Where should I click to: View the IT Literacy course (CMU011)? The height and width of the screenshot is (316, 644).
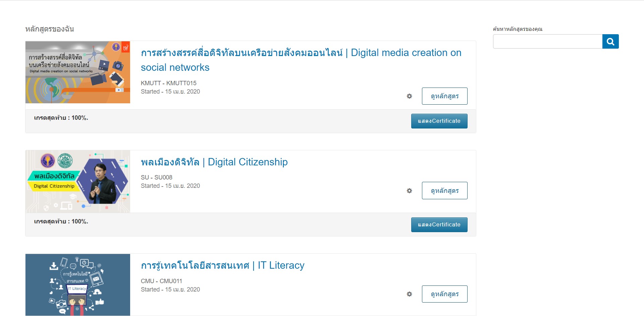point(444,294)
